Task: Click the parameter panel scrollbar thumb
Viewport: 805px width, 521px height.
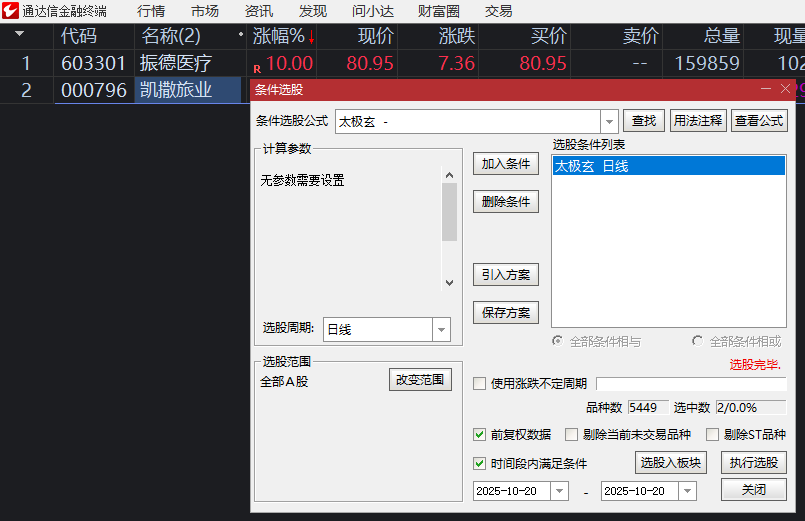Action: tap(449, 212)
